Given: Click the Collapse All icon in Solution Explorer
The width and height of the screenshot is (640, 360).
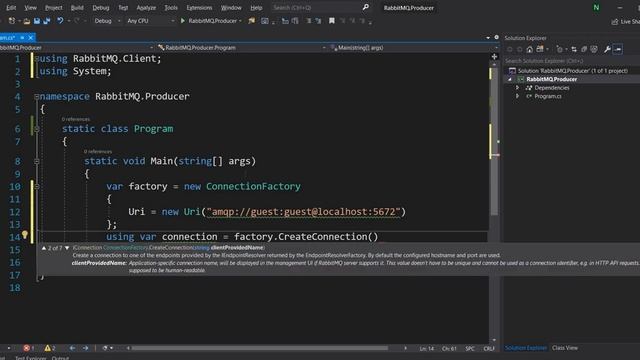Looking at the screenshot, I should tap(584, 49).
